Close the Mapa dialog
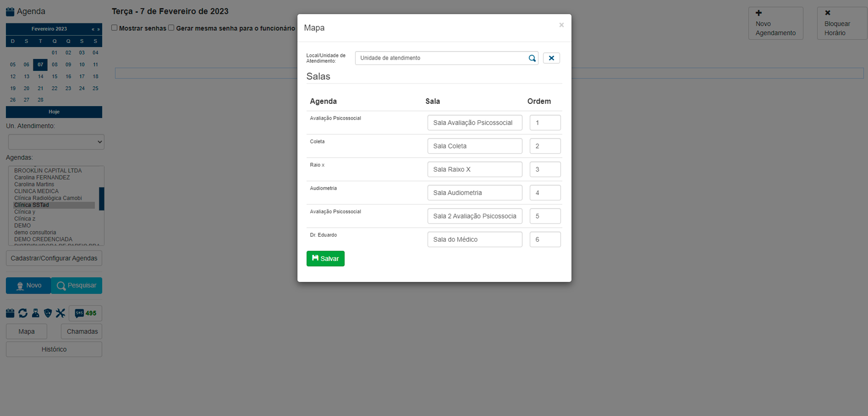The height and width of the screenshot is (416, 868). tap(561, 25)
